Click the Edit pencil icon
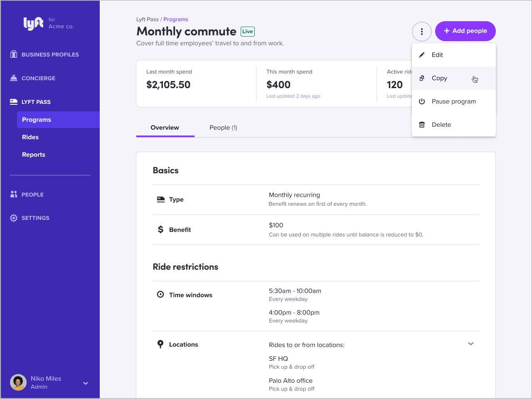 tap(422, 55)
